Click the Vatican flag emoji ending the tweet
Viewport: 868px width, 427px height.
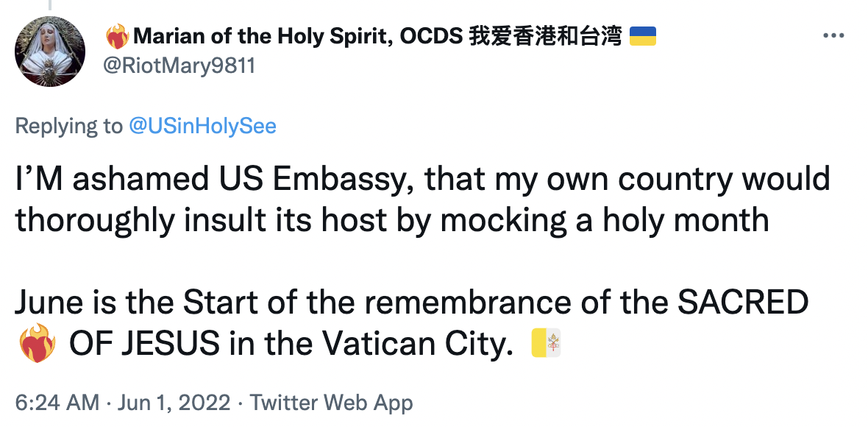[x=546, y=344]
